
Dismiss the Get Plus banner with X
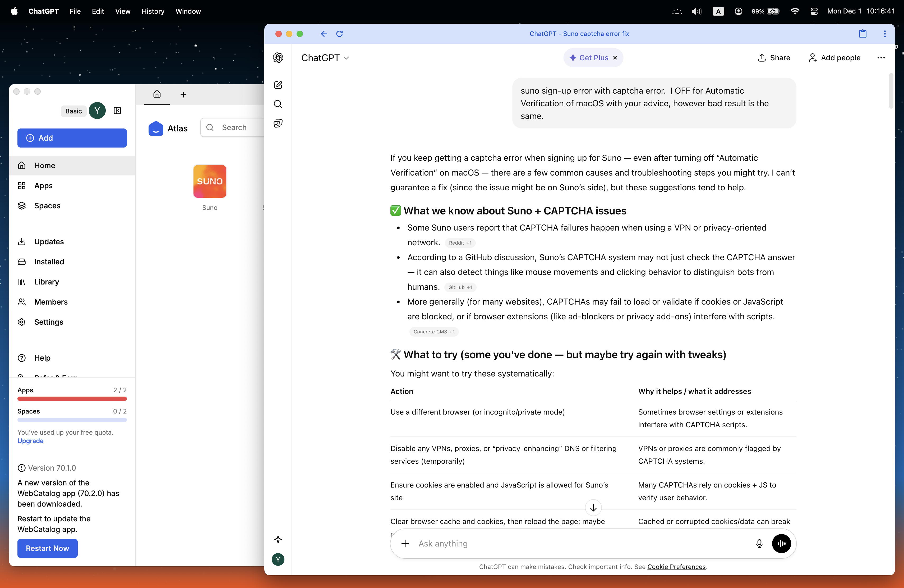coord(615,58)
